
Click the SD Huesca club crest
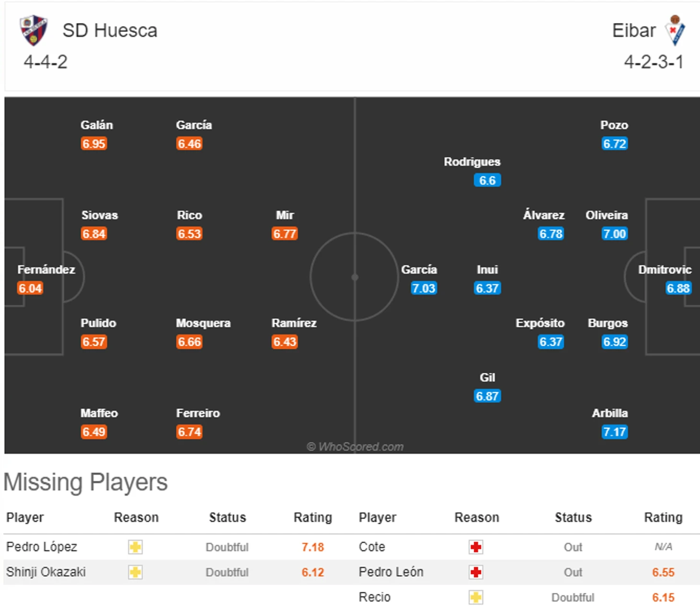point(34,30)
